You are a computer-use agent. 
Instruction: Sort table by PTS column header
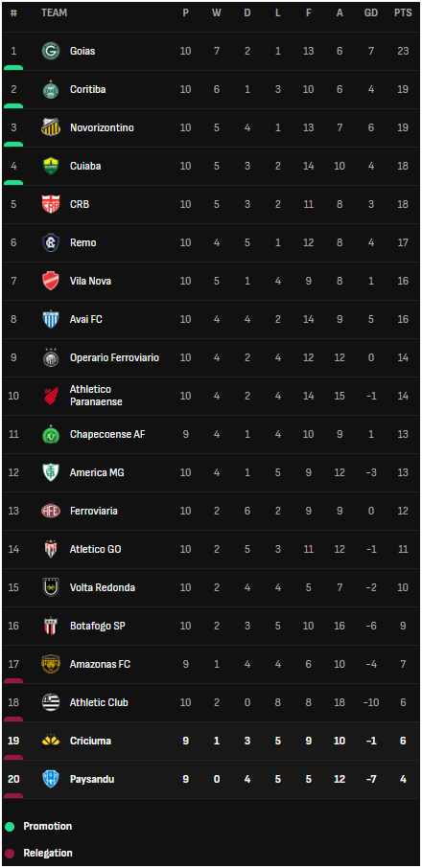coord(403,12)
